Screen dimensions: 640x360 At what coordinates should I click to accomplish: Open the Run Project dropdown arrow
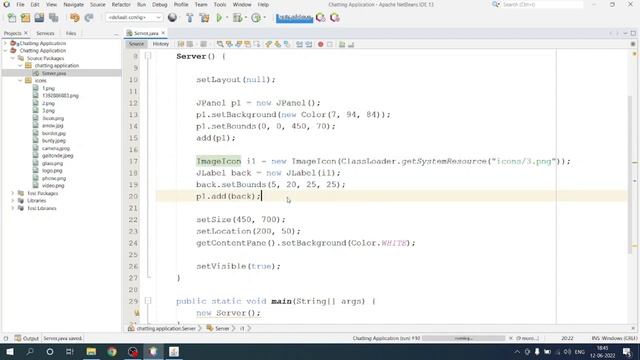click(x=227, y=18)
